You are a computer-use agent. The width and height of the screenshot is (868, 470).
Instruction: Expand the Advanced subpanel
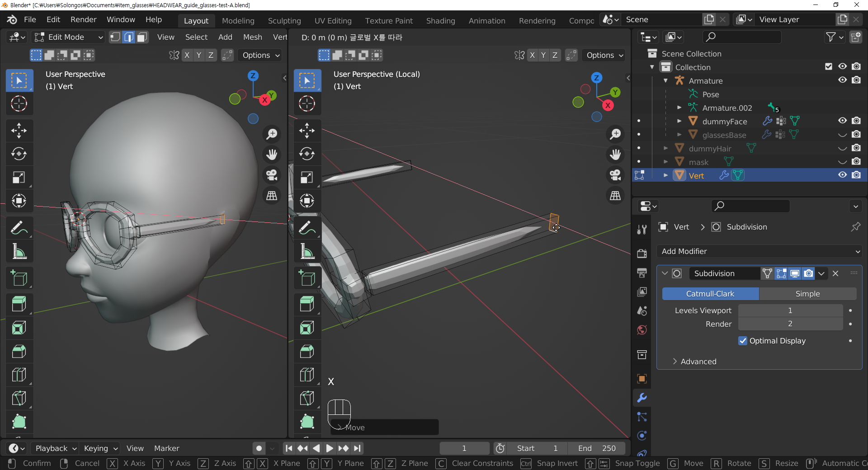pyautogui.click(x=698, y=362)
